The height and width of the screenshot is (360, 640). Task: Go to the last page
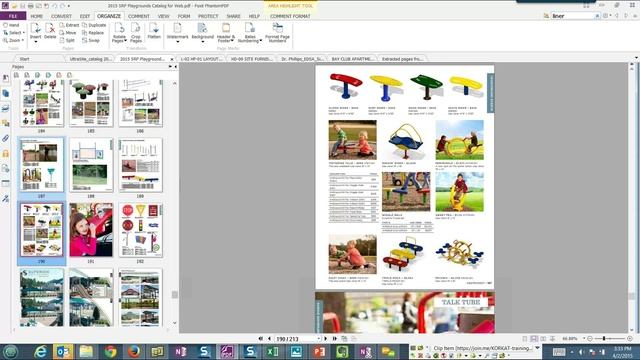[334, 339]
